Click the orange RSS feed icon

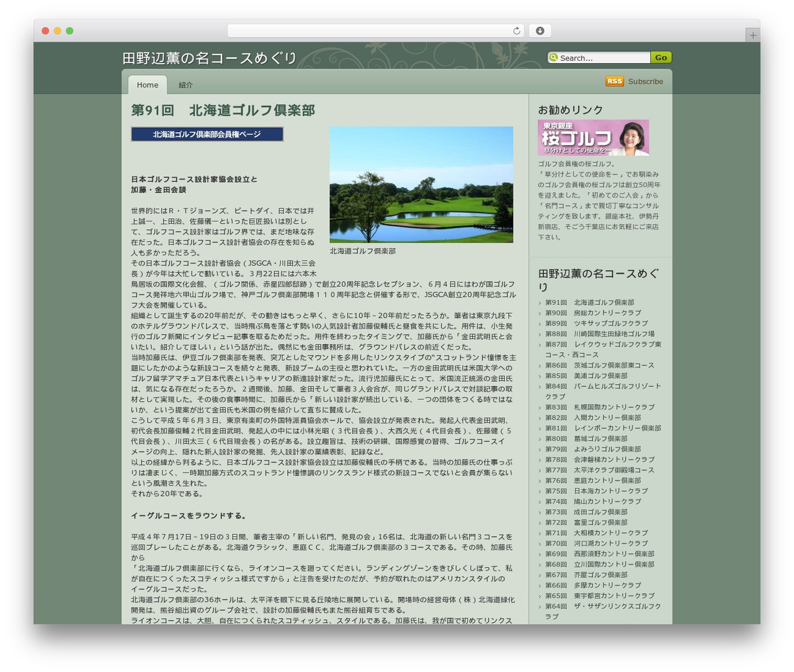pyautogui.click(x=615, y=81)
